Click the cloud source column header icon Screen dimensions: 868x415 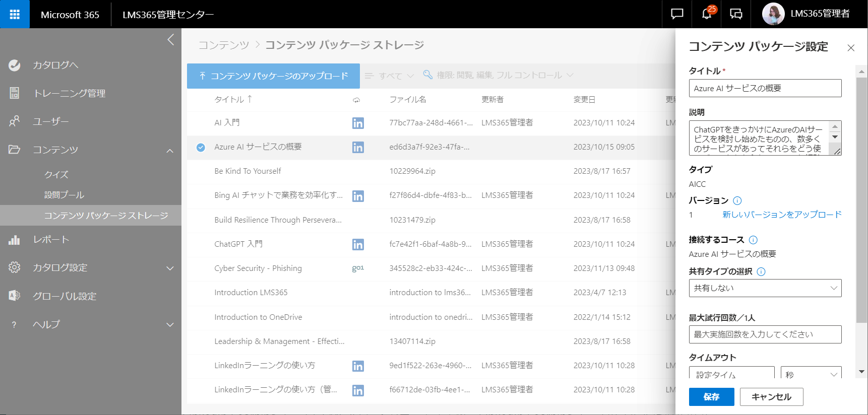coord(356,100)
